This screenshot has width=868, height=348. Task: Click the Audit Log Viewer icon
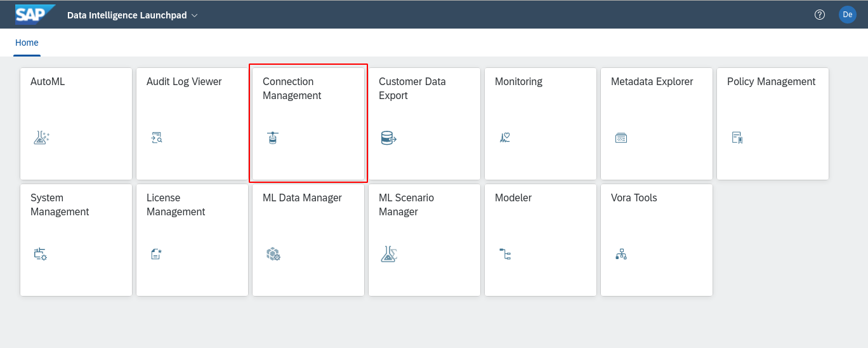[x=157, y=137]
